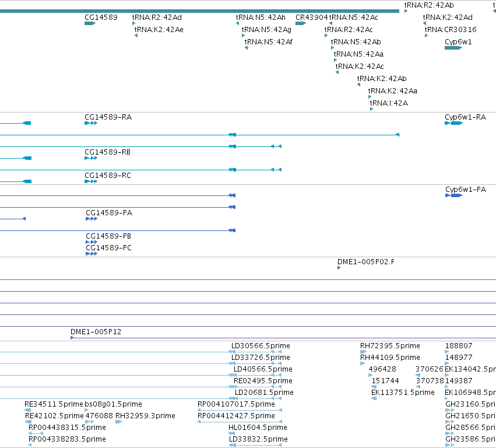Screen dimensions: 496x448
Task: Open CR43904 gene feature
Action: click(312, 17)
